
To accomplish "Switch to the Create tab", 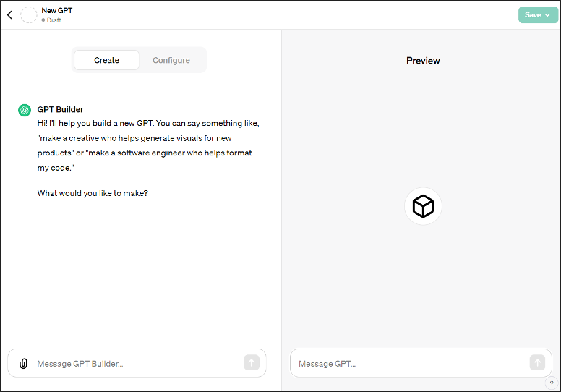I will point(106,60).
